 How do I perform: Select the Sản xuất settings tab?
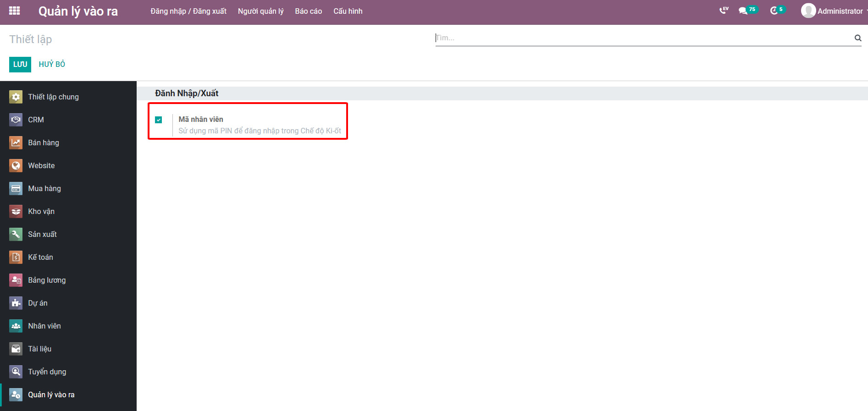click(x=68, y=234)
